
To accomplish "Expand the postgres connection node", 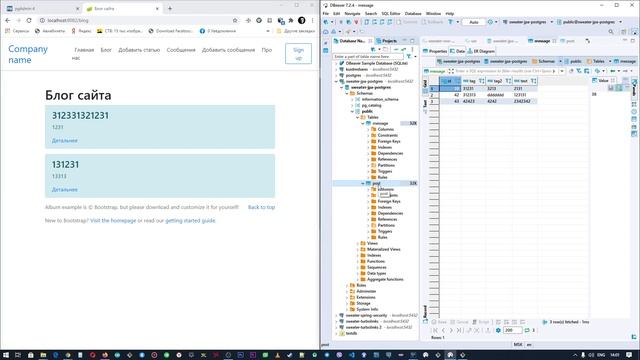I will tap(337, 75).
